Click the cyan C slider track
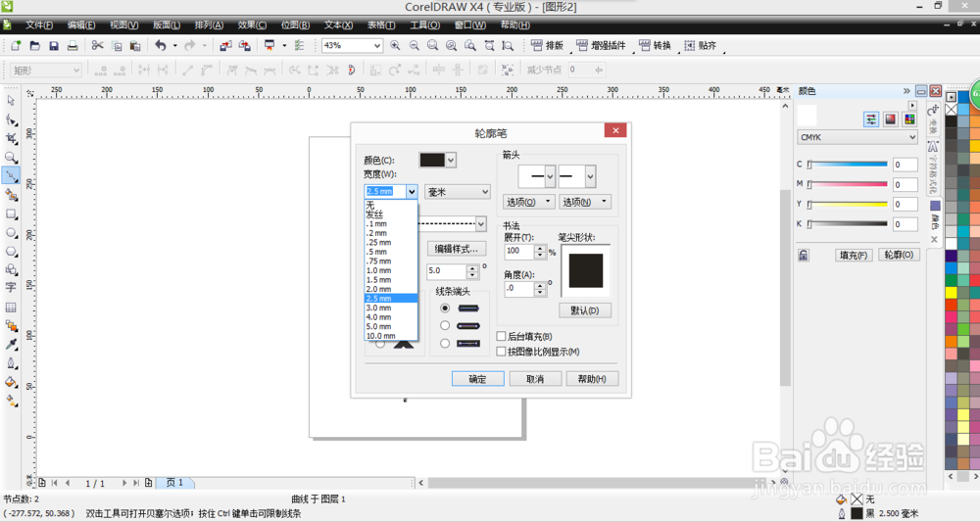The image size is (980, 522). (x=848, y=165)
